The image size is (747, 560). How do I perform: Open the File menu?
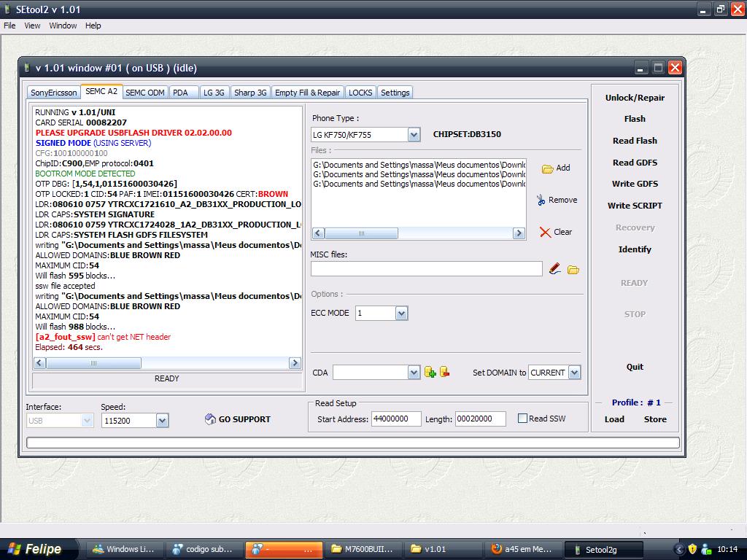tap(9, 26)
